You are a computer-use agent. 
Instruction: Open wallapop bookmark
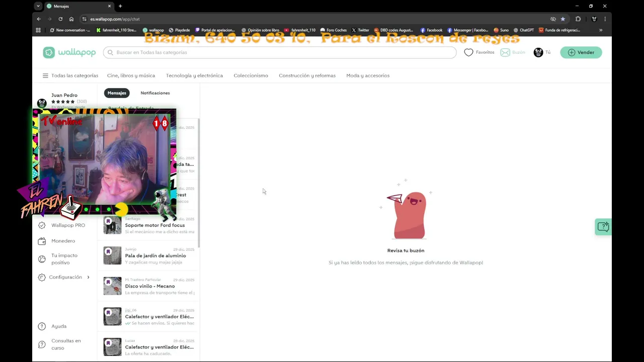153,30
